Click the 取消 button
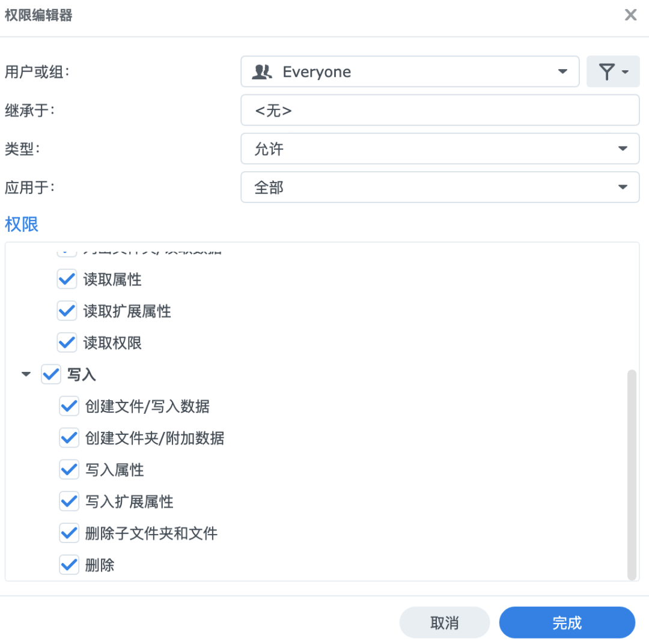Image resolution: width=649 pixels, height=644 pixels. pyautogui.click(x=445, y=623)
